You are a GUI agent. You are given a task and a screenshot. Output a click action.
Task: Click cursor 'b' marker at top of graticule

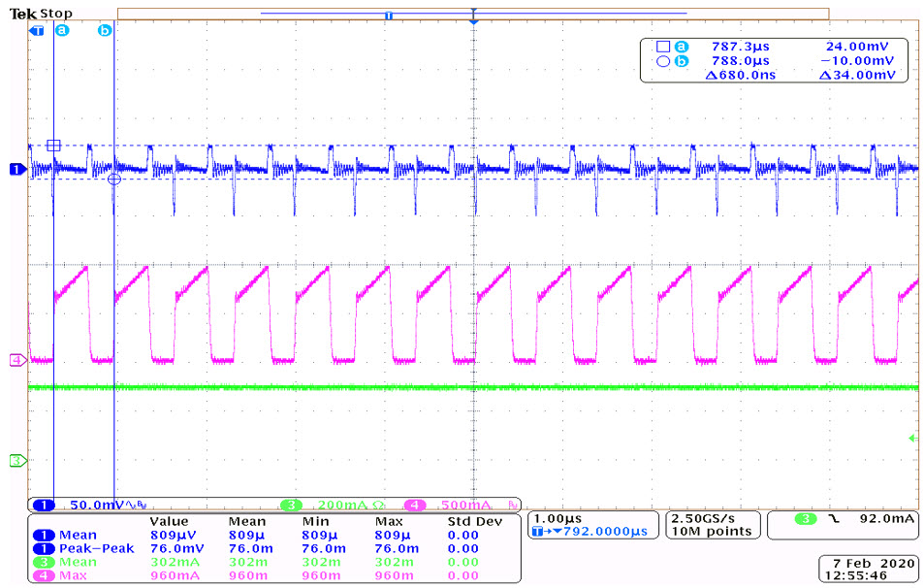pos(105,30)
